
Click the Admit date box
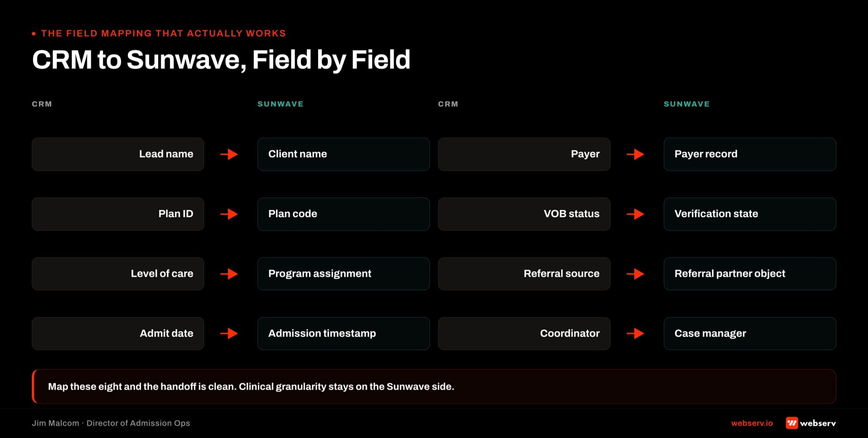[118, 334]
